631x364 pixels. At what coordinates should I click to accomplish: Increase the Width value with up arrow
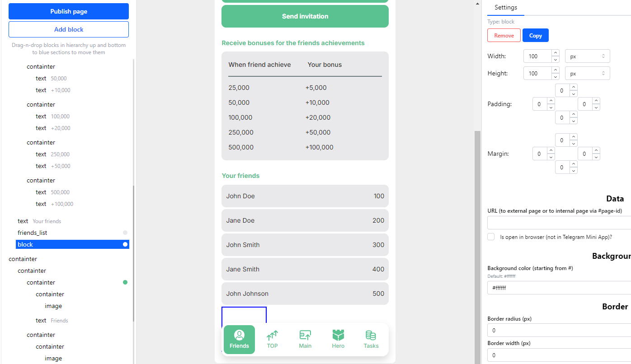(556, 53)
